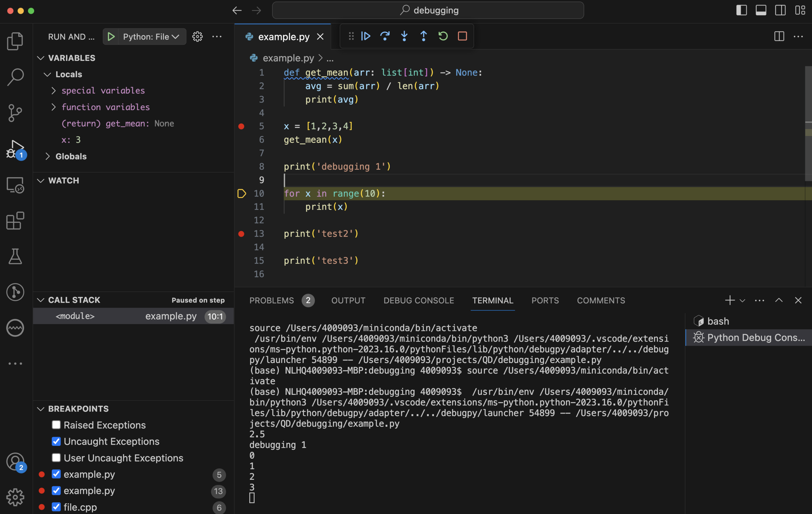Open the Problems tab
Screen dimensions: 812x514
[x=272, y=300]
